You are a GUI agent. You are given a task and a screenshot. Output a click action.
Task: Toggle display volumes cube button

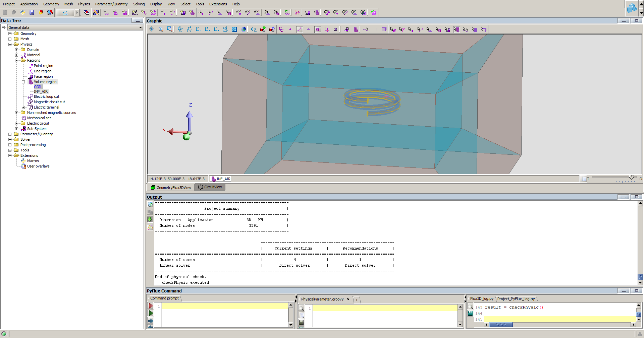(x=318, y=29)
